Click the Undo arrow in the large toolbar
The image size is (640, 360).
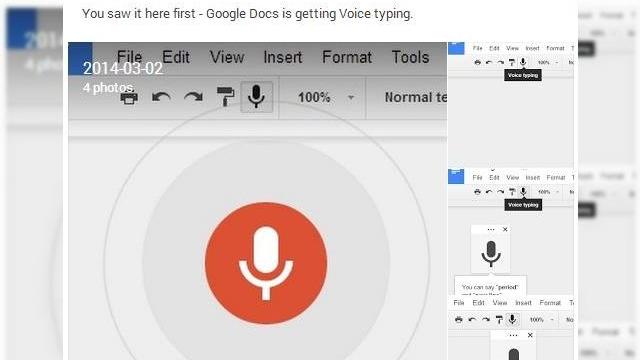tap(161, 97)
